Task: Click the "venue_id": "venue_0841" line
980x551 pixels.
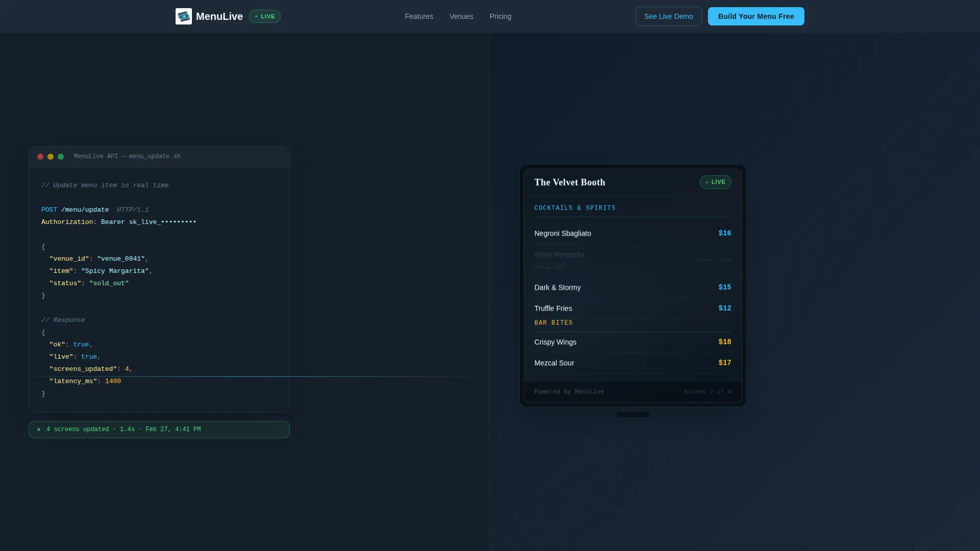Action: (x=99, y=259)
